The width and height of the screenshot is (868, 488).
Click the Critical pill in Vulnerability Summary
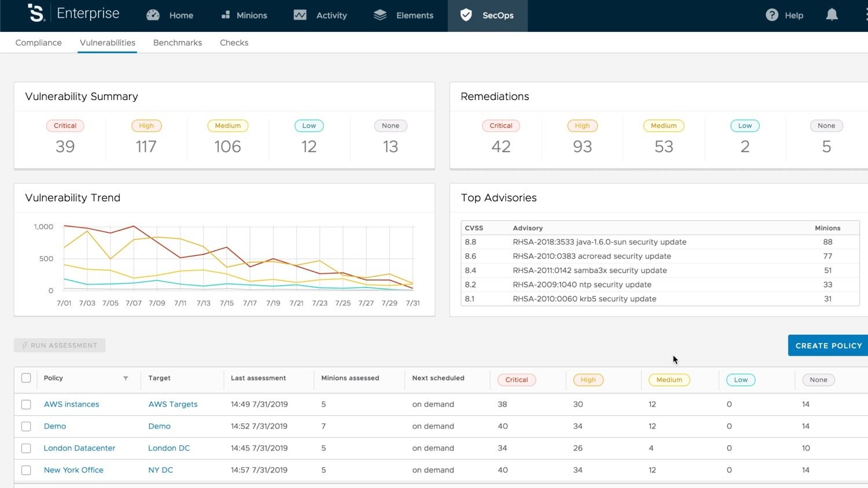[x=65, y=125]
